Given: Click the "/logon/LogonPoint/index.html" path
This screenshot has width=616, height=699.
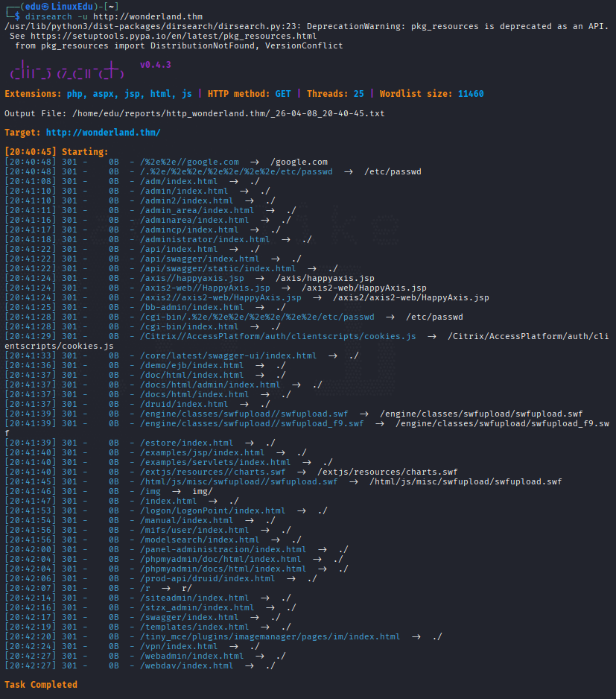Looking at the screenshot, I should click(212, 510).
